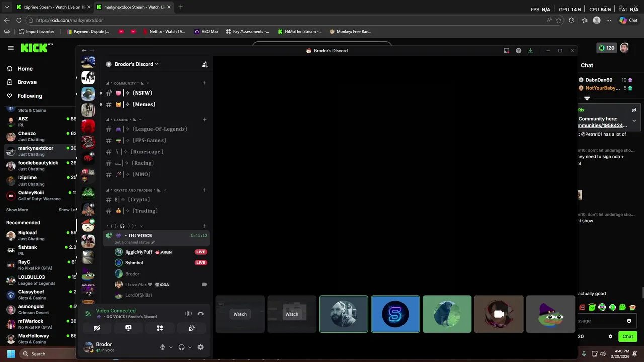Select wizard frog participant tile
The height and width of the screenshot is (362, 644).
point(550,314)
